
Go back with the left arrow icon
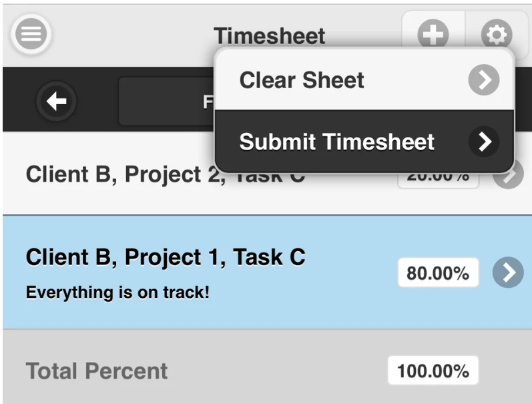click(56, 102)
